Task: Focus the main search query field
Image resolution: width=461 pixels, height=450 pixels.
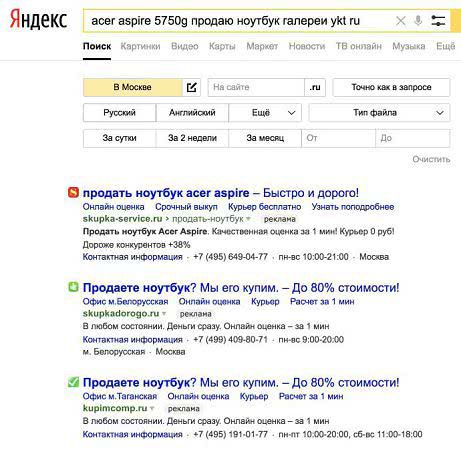Action: point(240,21)
